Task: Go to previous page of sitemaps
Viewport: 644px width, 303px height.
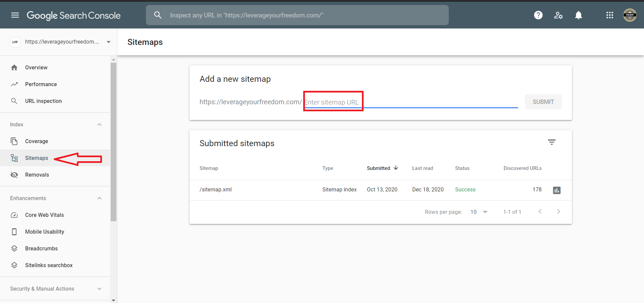Action: 540,211
